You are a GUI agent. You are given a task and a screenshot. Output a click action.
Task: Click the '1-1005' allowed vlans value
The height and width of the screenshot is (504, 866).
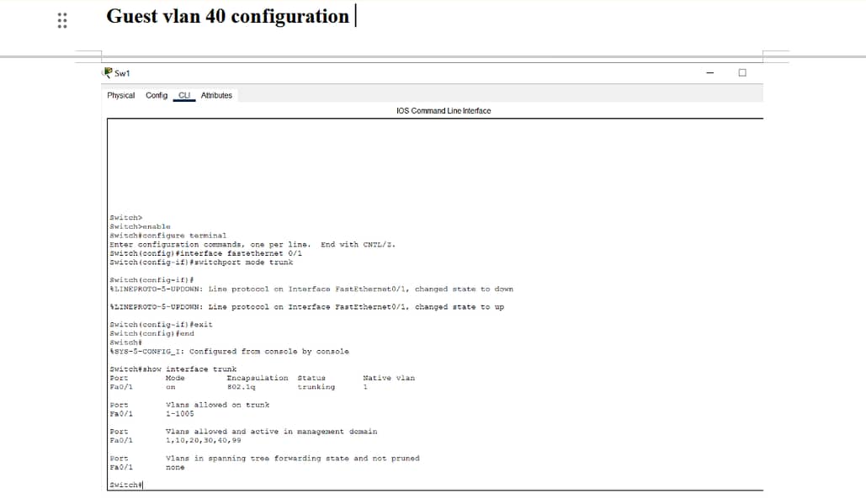tap(180, 414)
